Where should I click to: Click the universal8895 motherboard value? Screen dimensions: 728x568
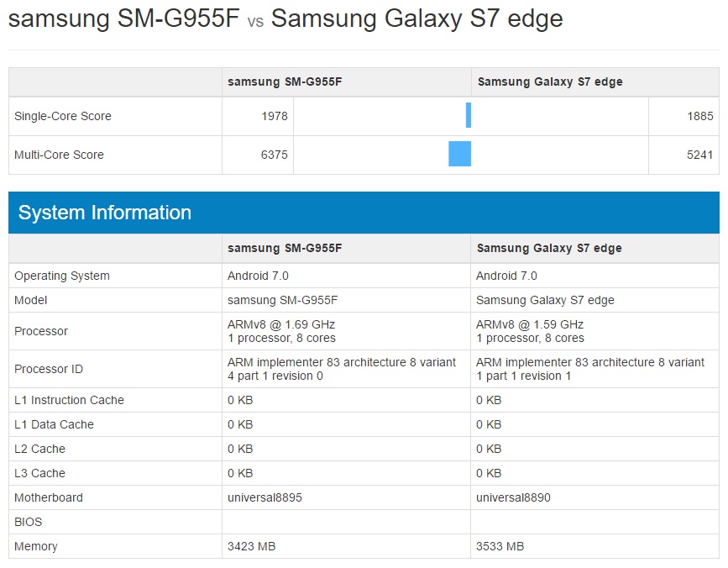coord(264,497)
